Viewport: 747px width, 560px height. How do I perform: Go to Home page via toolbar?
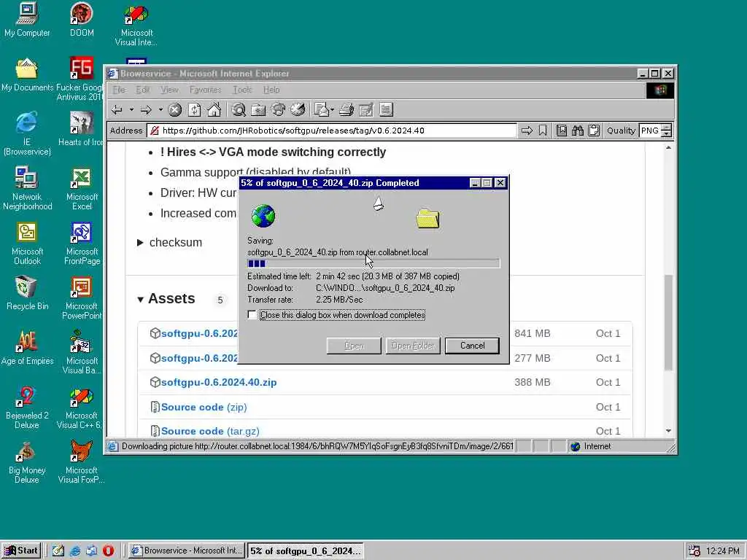click(214, 110)
